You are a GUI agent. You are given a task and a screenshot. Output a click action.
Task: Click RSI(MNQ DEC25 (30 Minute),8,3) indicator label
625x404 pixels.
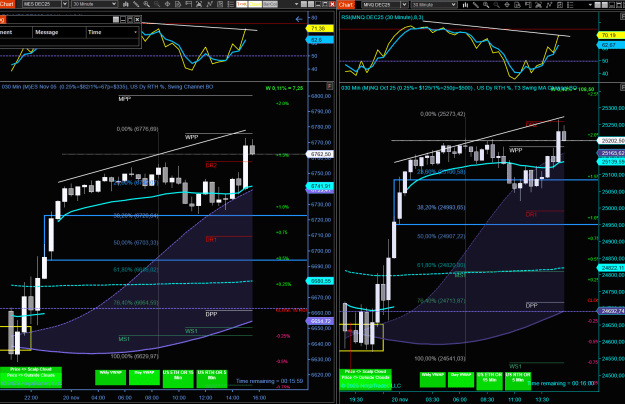point(382,18)
